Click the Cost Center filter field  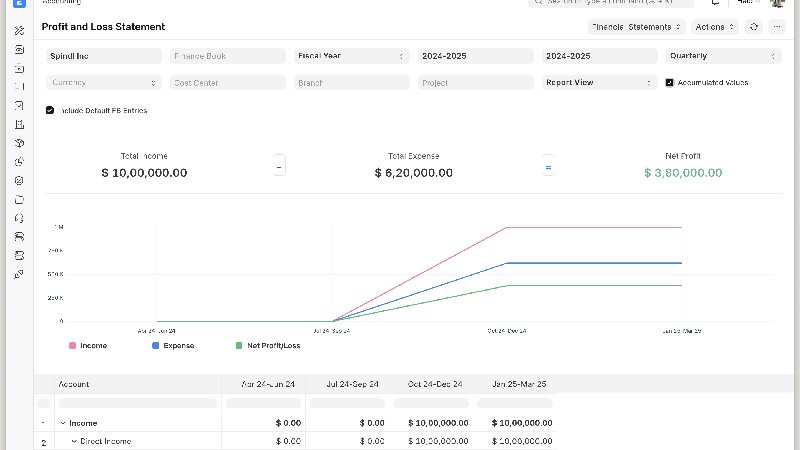click(228, 83)
